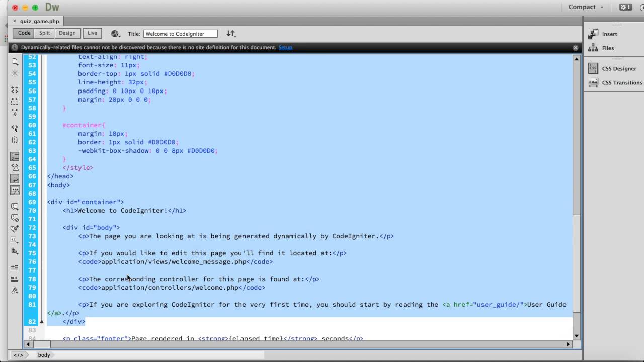Toggle Highlight Invalid Code
Viewport: 644px width, 362px height.
point(15,168)
